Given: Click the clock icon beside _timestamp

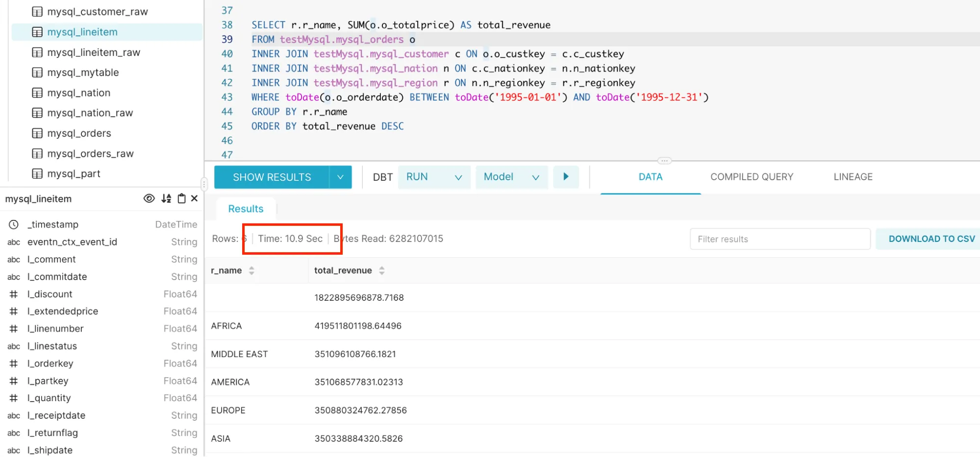Looking at the screenshot, I should click(x=14, y=224).
